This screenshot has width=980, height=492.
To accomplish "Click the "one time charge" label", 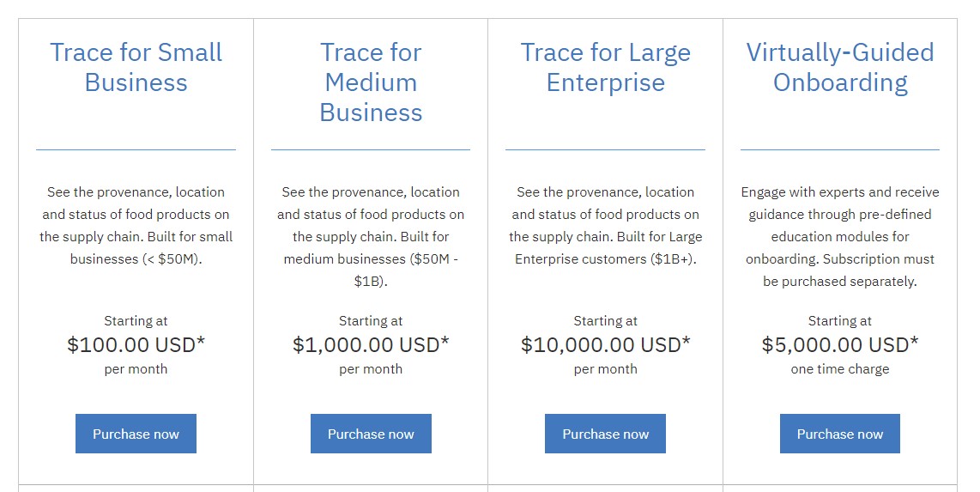I will tap(839, 369).
